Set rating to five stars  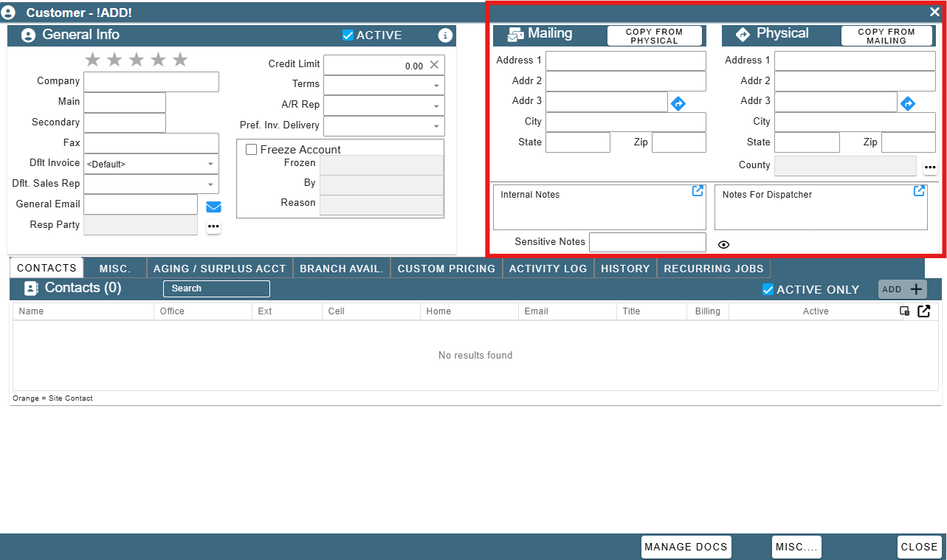pyautogui.click(x=180, y=60)
